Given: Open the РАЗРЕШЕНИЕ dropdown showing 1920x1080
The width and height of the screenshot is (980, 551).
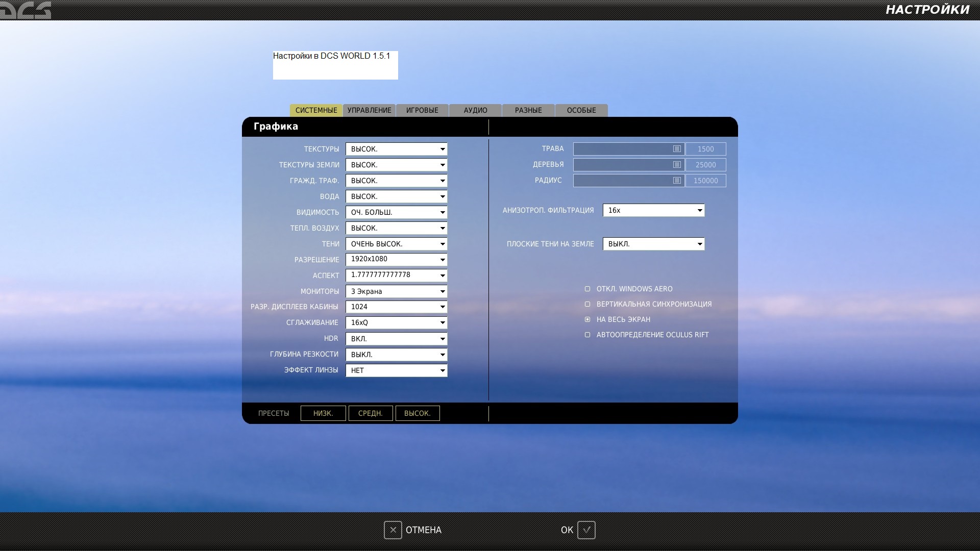Looking at the screenshot, I should [x=396, y=260].
